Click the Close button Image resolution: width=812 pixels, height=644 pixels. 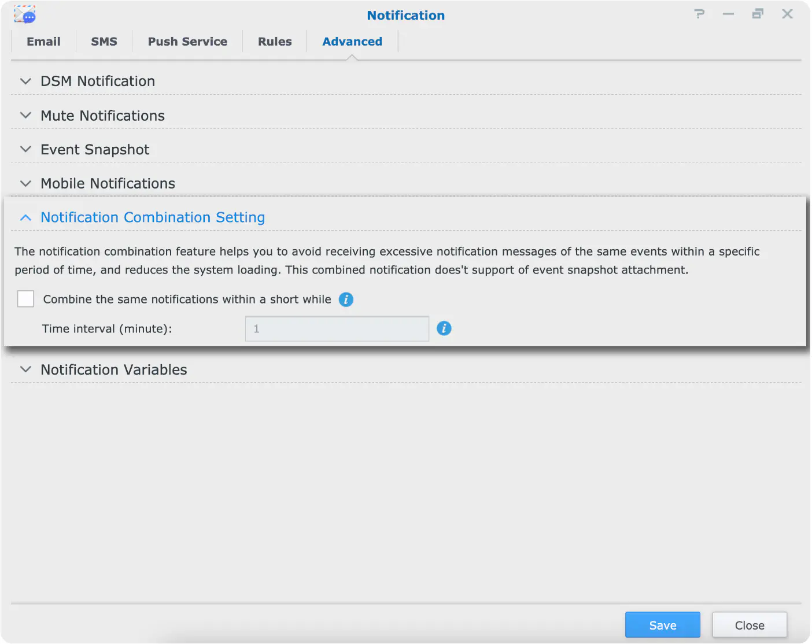click(x=750, y=625)
